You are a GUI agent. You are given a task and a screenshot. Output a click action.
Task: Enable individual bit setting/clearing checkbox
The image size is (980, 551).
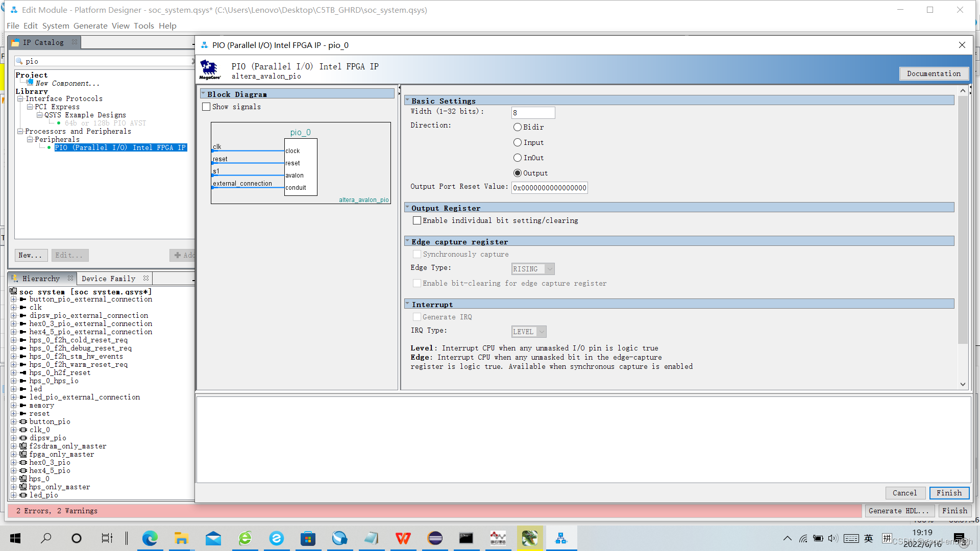point(417,221)
